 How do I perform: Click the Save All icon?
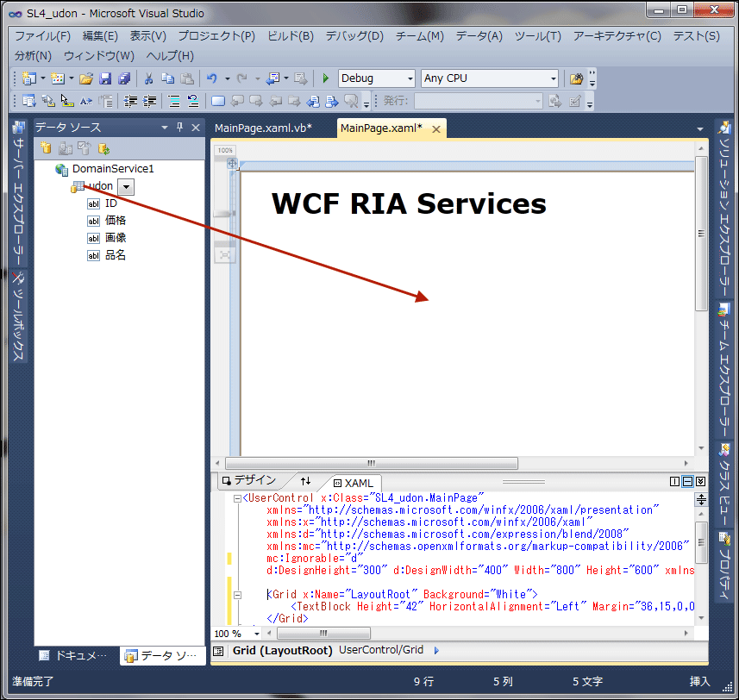(x=124, y=78)
